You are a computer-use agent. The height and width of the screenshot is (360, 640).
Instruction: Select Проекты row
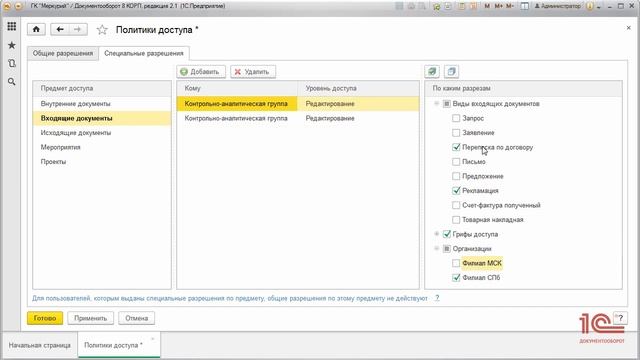[102, 162]
